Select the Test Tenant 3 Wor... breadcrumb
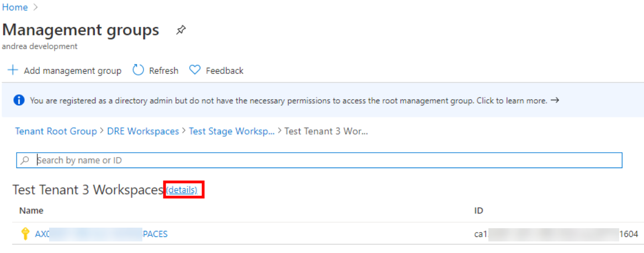Image resolution: width=644 pixels, height=253 pixels. pyautogui.click(x=326, y=131)
